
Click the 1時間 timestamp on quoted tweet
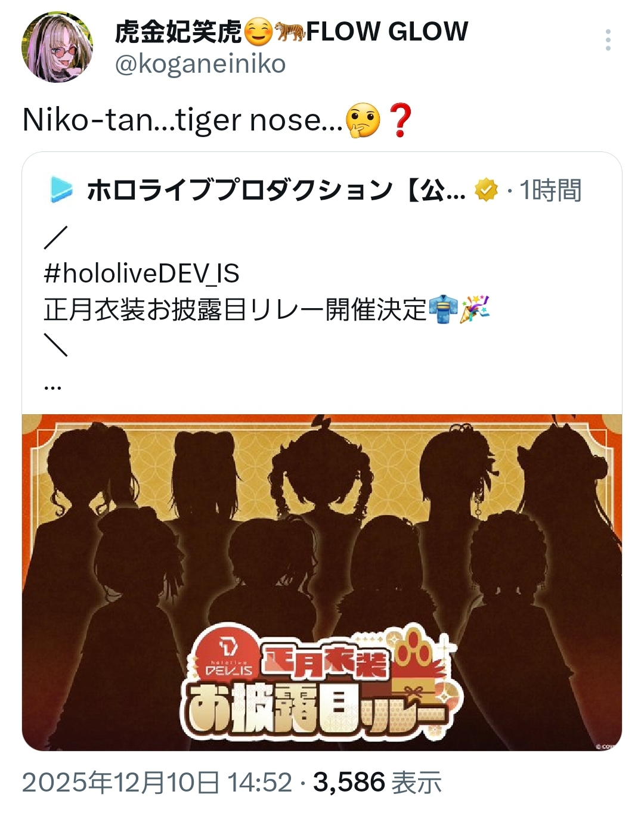pyautogui.click(x=550, y=190)
